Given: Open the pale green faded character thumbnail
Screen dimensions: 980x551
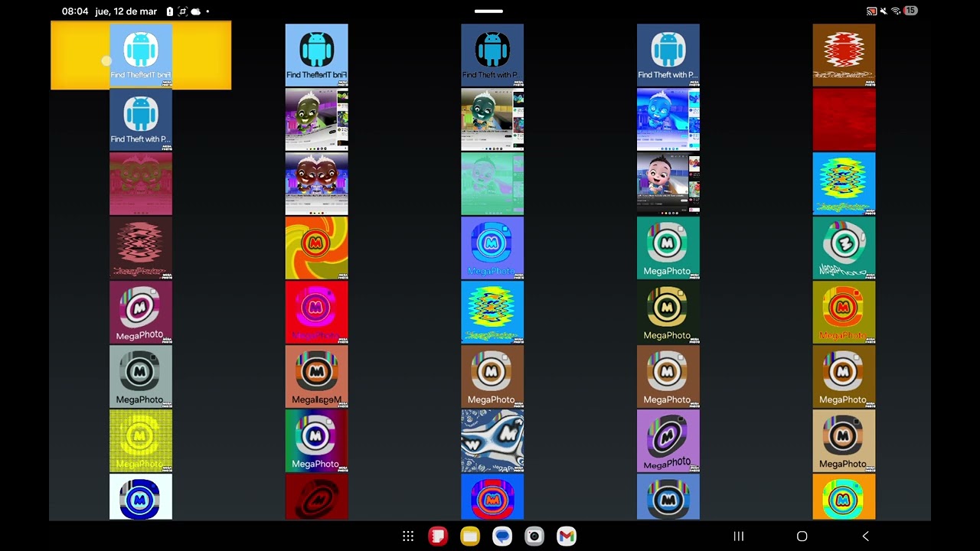Looking at the screenshot, I should click(492, 184).
